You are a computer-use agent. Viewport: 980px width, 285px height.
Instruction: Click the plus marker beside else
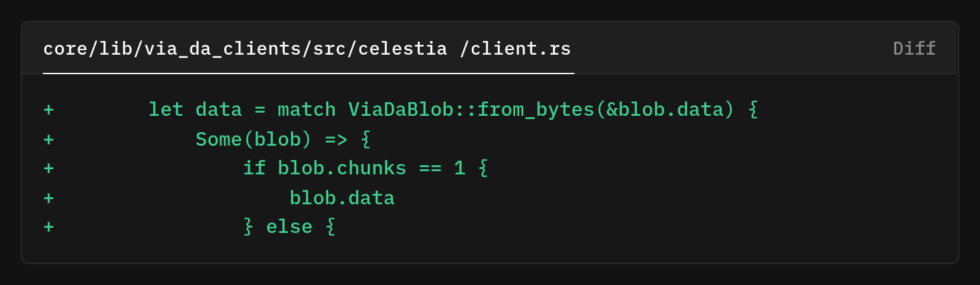point(49,227)
